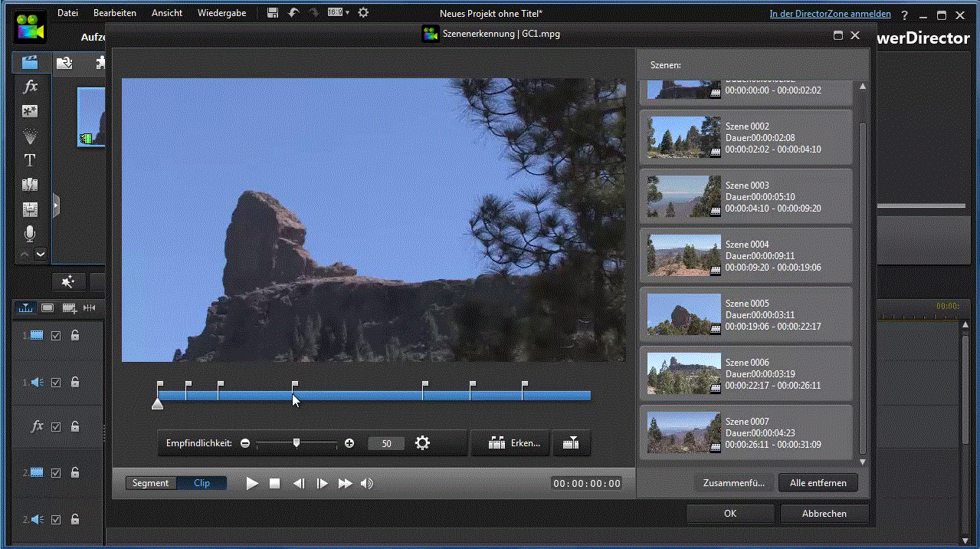This screenshot has height=549, width=980.
Task: Click the Alle entfernen button
Action: (818, 483)
